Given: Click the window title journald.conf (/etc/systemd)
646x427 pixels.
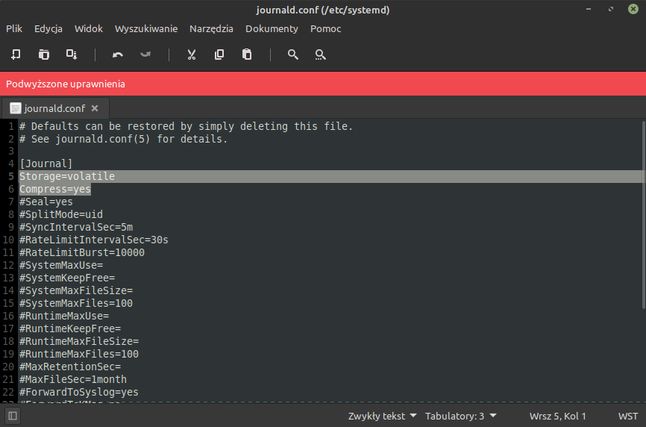Looking at the screenshot, I should click(323, 9).
